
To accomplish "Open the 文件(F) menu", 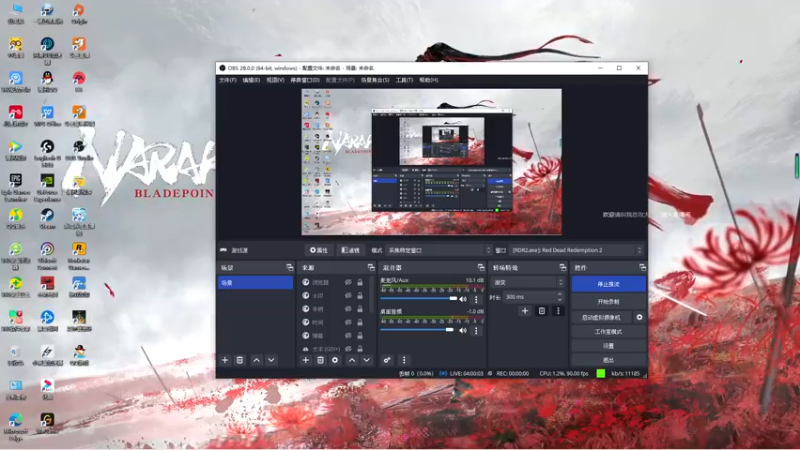I will click(228, 80).
